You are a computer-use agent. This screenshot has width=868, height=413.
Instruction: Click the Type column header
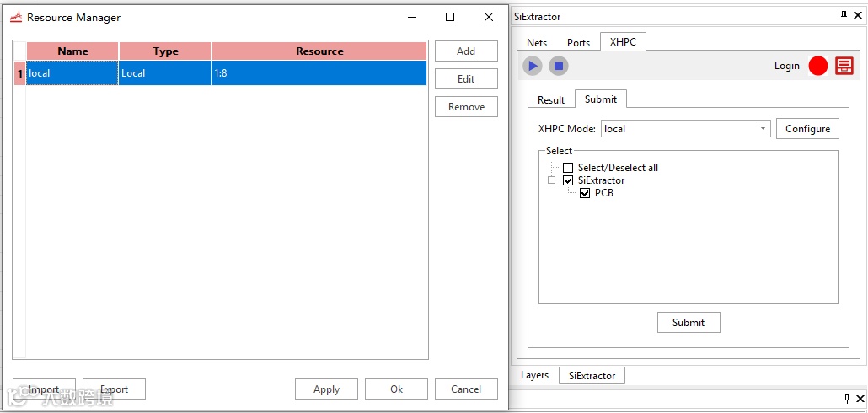coord(165,51)
